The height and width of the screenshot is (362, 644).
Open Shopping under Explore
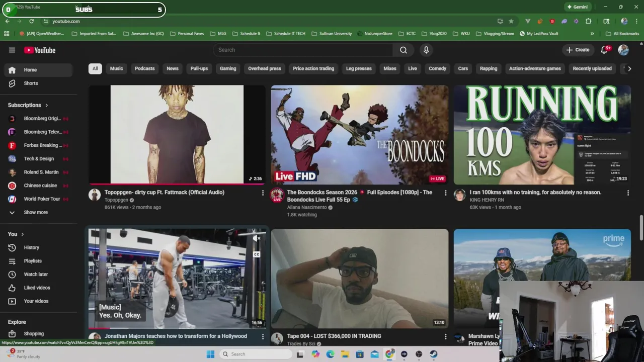38,334
